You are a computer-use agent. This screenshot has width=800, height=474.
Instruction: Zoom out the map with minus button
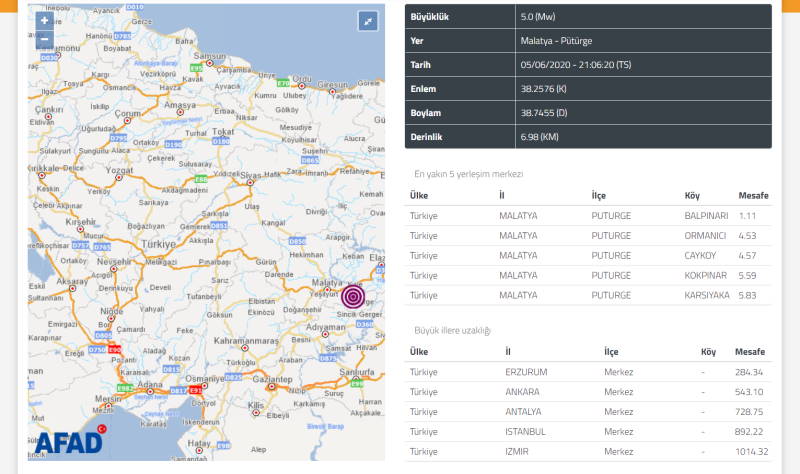(44, 39)
